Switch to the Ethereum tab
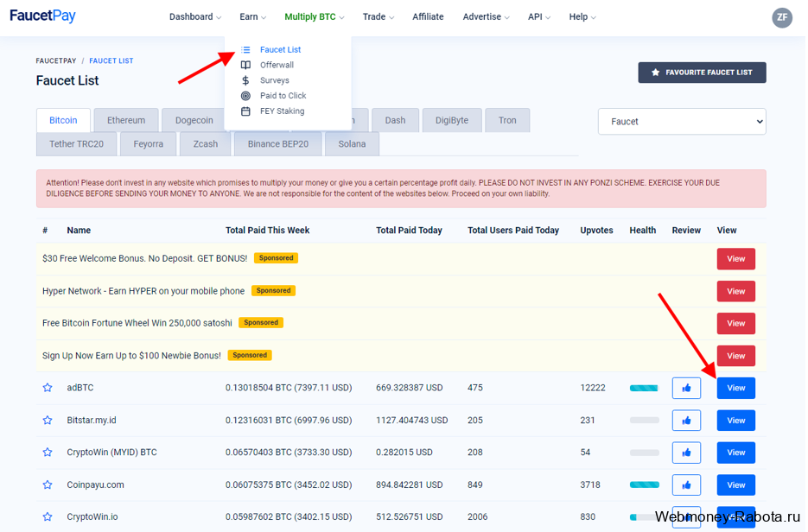 tap(126, 120)
